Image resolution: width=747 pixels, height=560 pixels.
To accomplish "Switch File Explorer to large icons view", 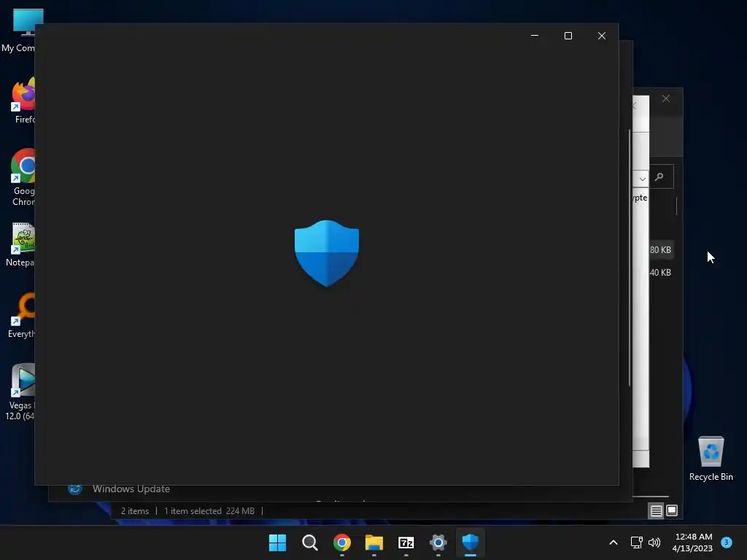I will [x=672, y=511].
